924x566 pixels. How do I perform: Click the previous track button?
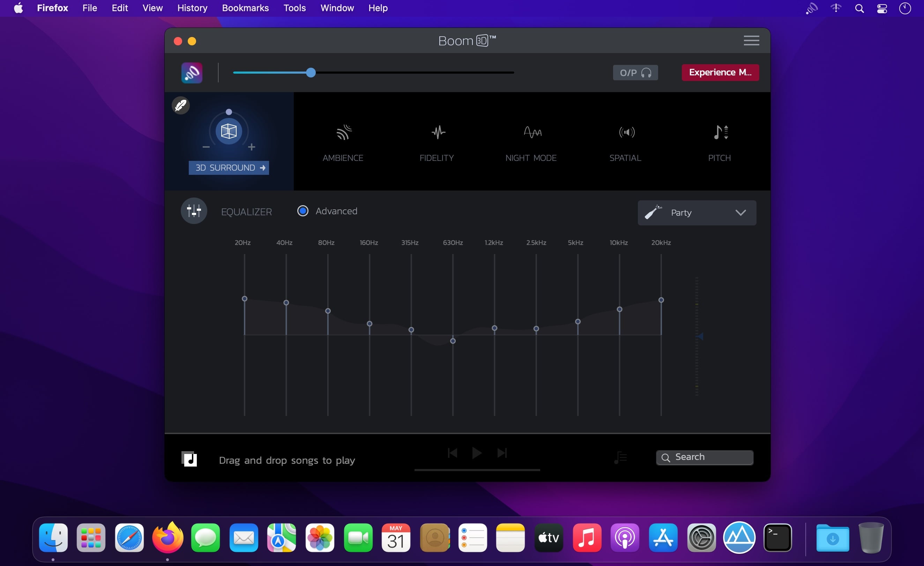click(x=452, y=453)
